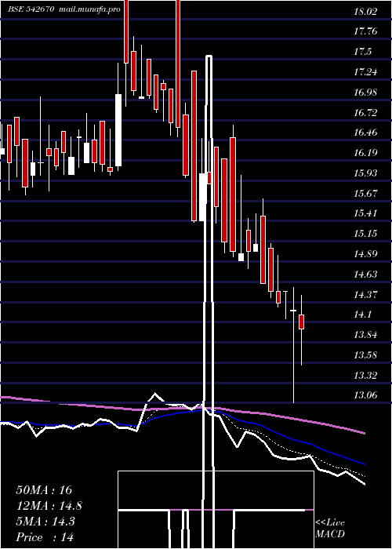Select the 14.1 price axis label
The image size is (392, 549).
tap(362, 314)
